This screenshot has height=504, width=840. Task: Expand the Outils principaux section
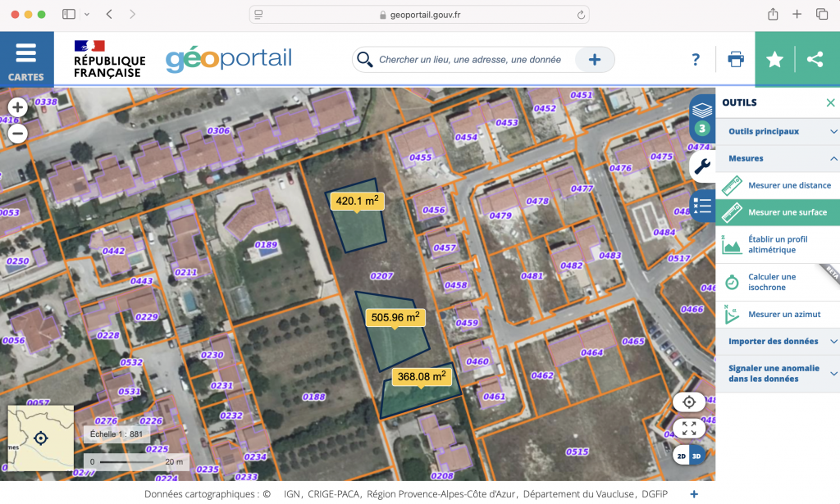777,131
